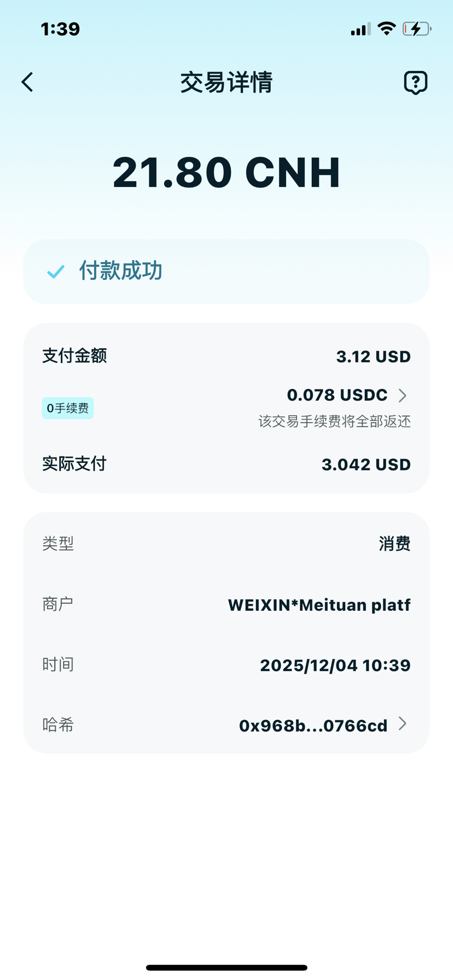Tap the 该交易手续费将全部返还 note
The height and width of the screenshot is (980, 453).
(334, 421)
